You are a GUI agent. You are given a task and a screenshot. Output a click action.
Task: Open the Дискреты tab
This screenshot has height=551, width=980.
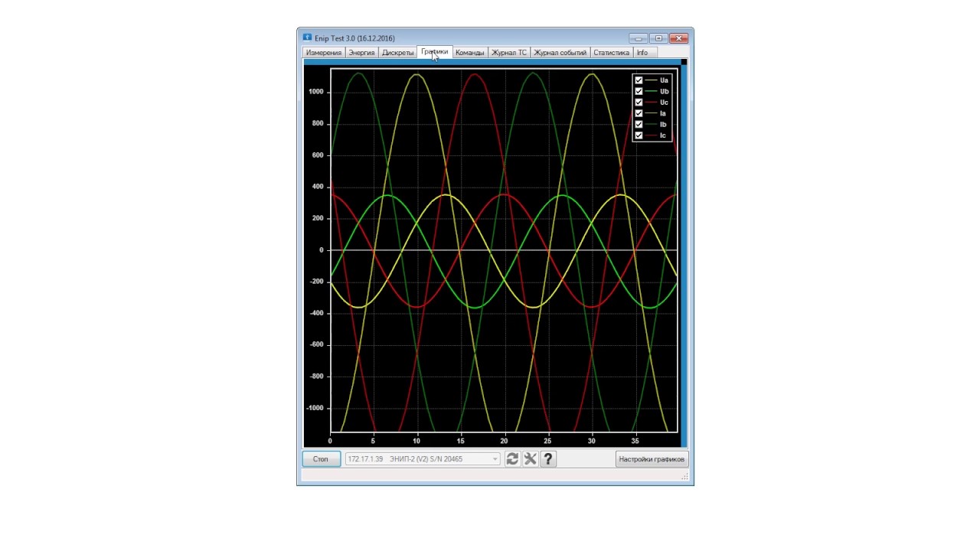click(x=398, y=53)
